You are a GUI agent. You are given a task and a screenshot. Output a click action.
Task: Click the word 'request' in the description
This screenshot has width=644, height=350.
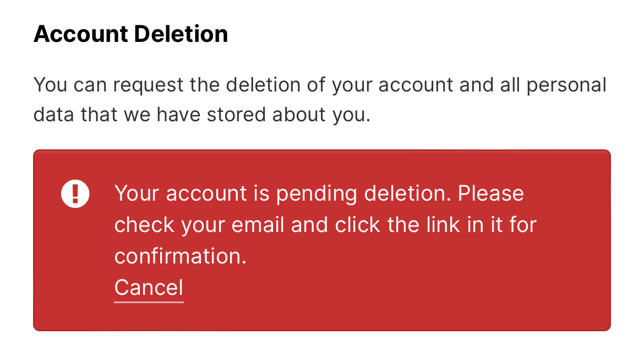click(148, 85)
